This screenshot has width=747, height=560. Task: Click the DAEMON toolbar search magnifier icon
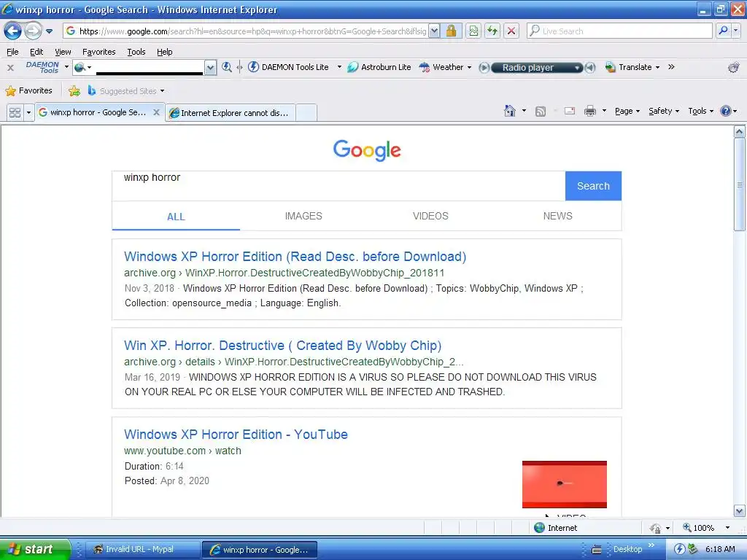(227, 67)
